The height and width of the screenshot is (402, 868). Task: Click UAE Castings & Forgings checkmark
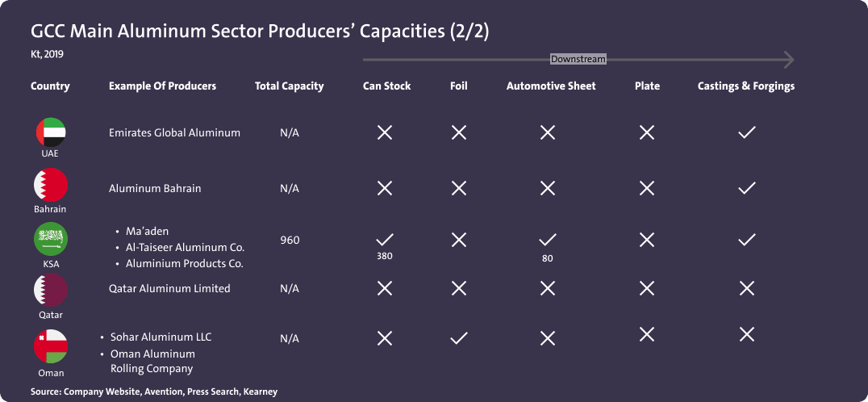747,132
